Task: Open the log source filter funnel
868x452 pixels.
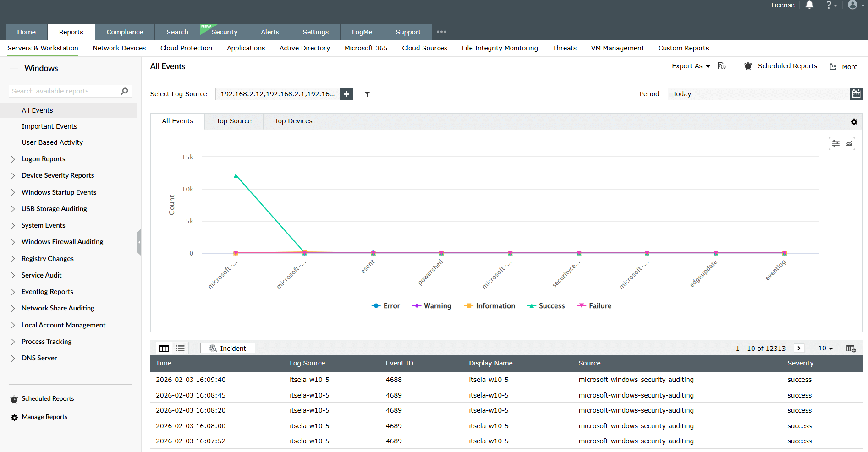Action: click(x=367, y=94)
